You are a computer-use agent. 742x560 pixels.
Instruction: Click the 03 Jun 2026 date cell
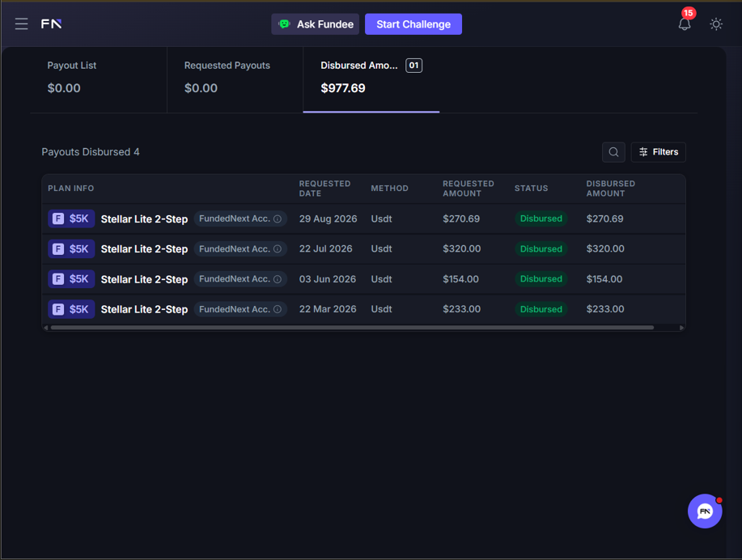[x=328, y=279]
